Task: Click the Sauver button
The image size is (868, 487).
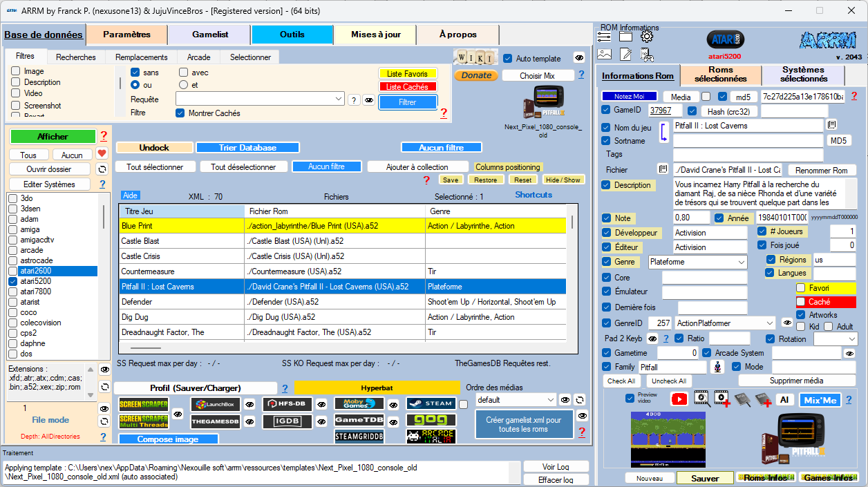Action: [x=705, y=478]
